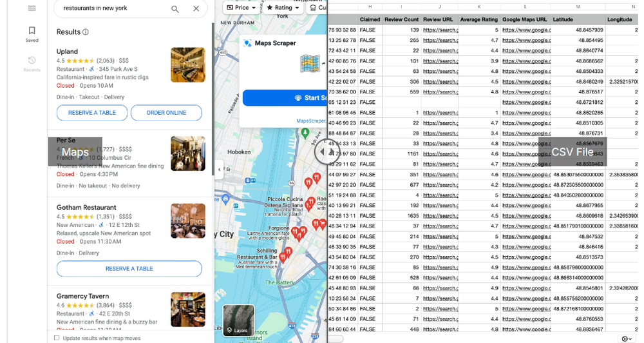The image size is (644, 343).
Task: Toggle Update results when map moves checkbox
Action: (57, 338)
